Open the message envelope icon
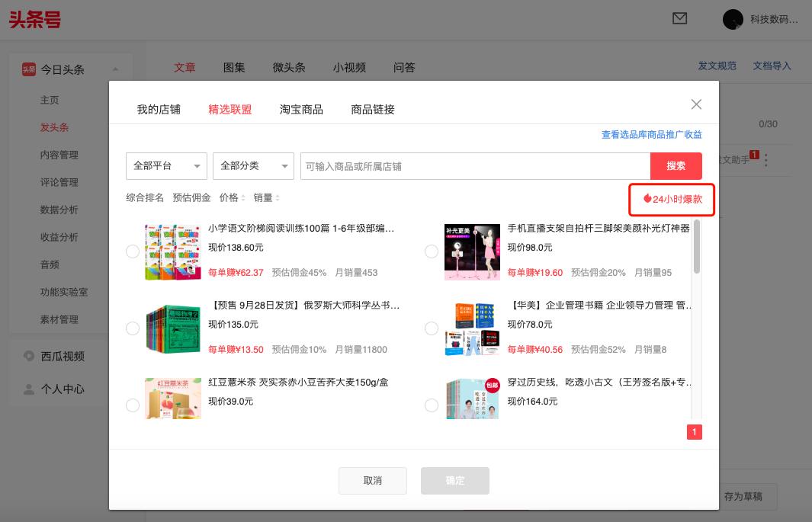The width and height of the screenshot is (812, 522). pos(679,19)
